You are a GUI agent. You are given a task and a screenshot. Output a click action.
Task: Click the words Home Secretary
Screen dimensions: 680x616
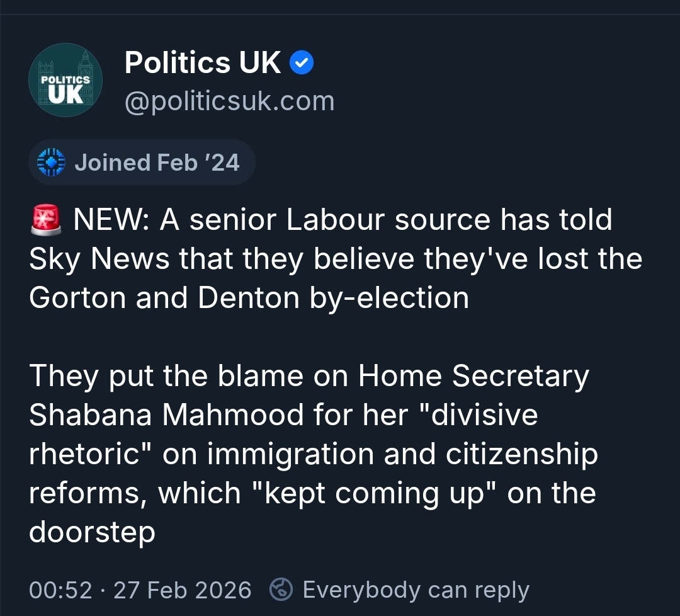(473, 376)
